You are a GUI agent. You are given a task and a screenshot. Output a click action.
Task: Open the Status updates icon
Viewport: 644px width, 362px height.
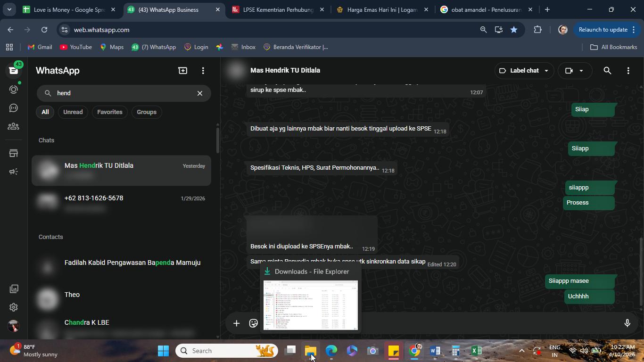pyautogui.click(x=14, y=89)
